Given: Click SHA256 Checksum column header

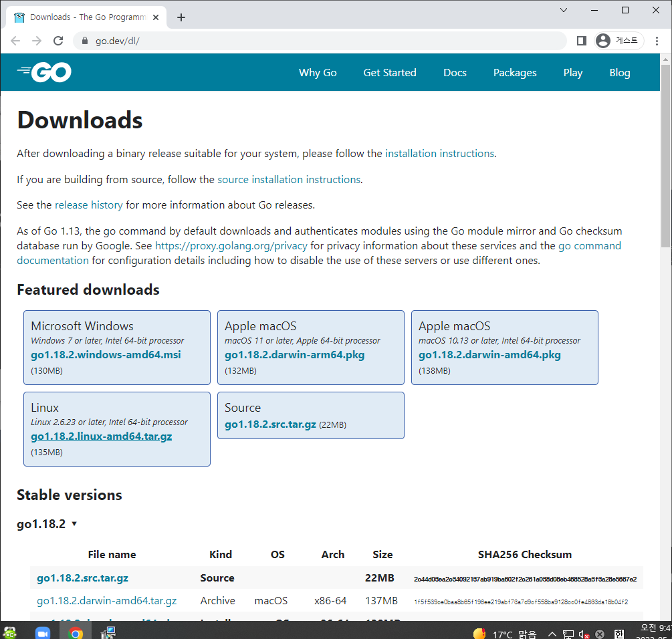Looking at the screenshot, I should (x=525, y=555).
